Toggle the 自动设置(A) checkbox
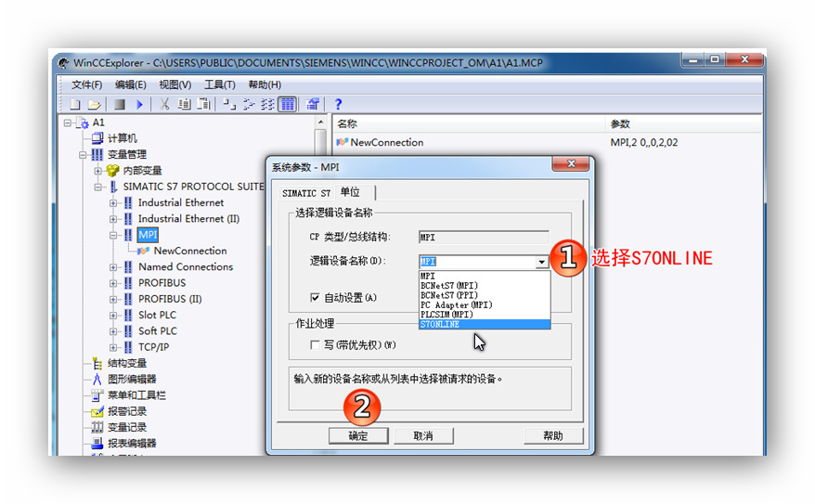The width and height of the screenshot is (815, 504). (315, 298)
